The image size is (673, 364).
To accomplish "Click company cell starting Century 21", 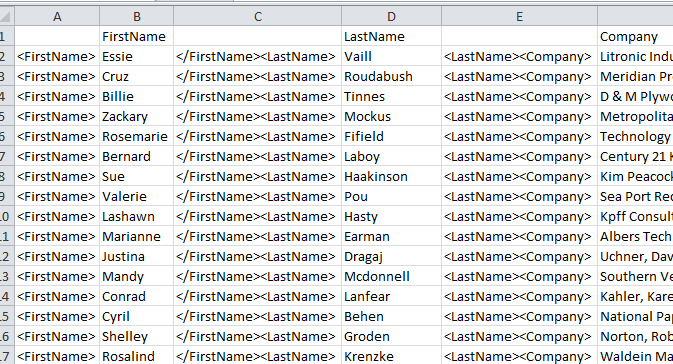I will [x=635, y=156].
